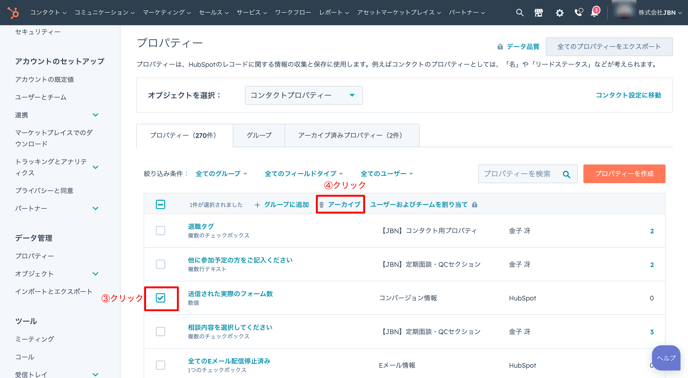
Task: Open the パートナー top menu
Action: tap(467, 13)
